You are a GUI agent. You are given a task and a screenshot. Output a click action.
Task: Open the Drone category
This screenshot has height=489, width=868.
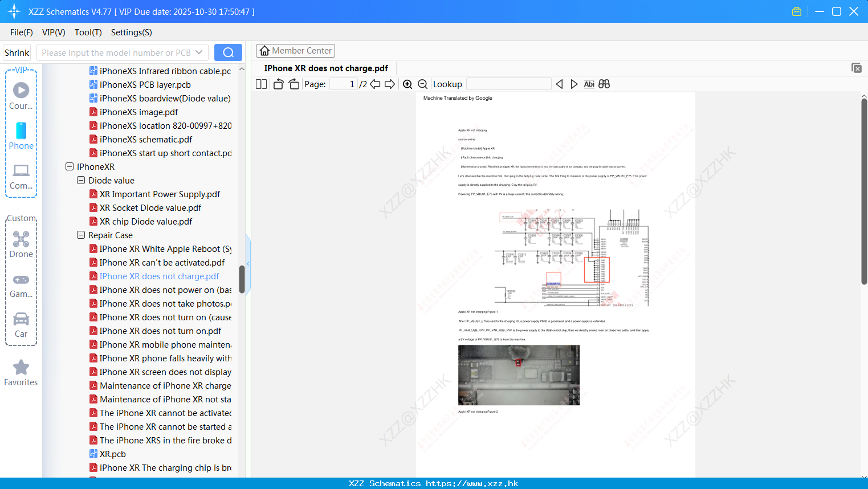[21, 244]
